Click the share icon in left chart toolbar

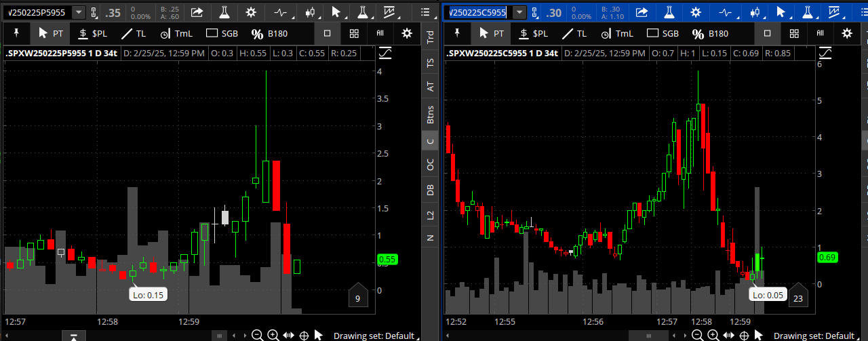tap(197, 12)
